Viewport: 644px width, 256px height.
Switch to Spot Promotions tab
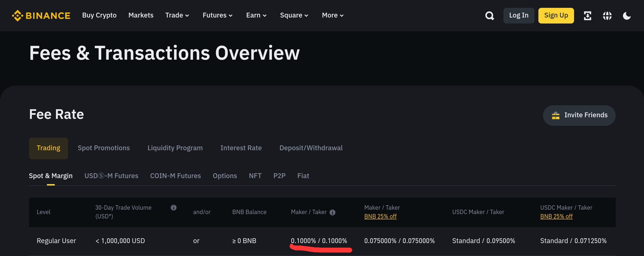pyautogui.click(x=104, y=148)
